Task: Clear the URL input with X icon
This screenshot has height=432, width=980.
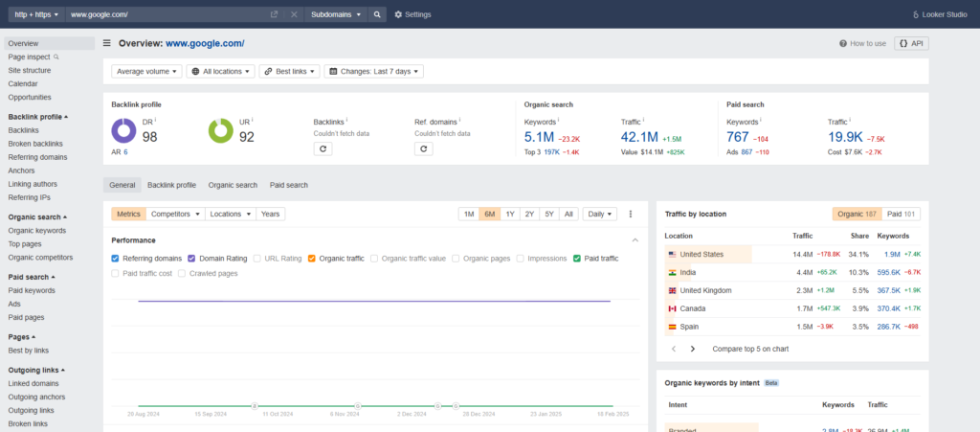Action: pyautogui.click(x=294, y=14)
